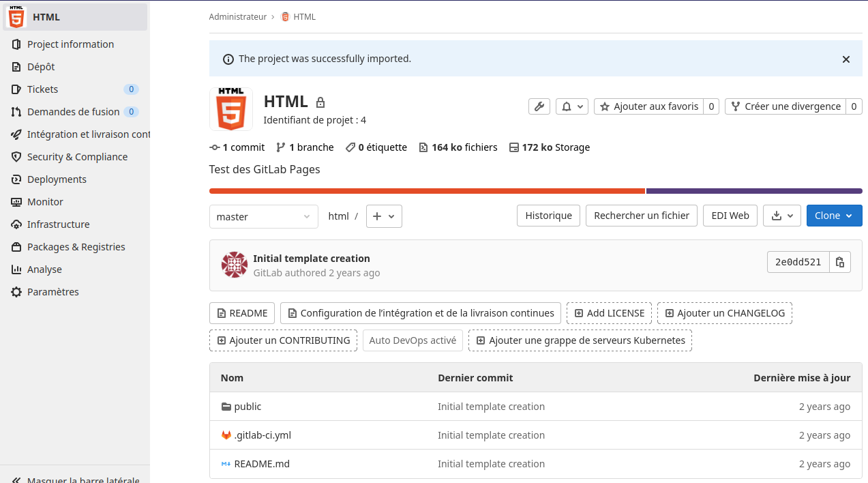Click the Add LICENSE dashed button
868x483 pixels.
click(609, 313)
